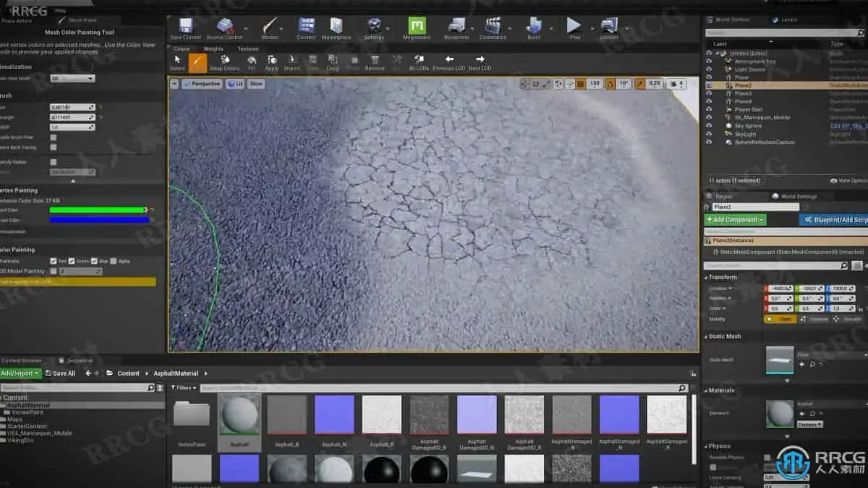Click the Build toolbar icon
Image resolution: width=868 pixels, height=488 pixels.
click(x=534, y=28)
